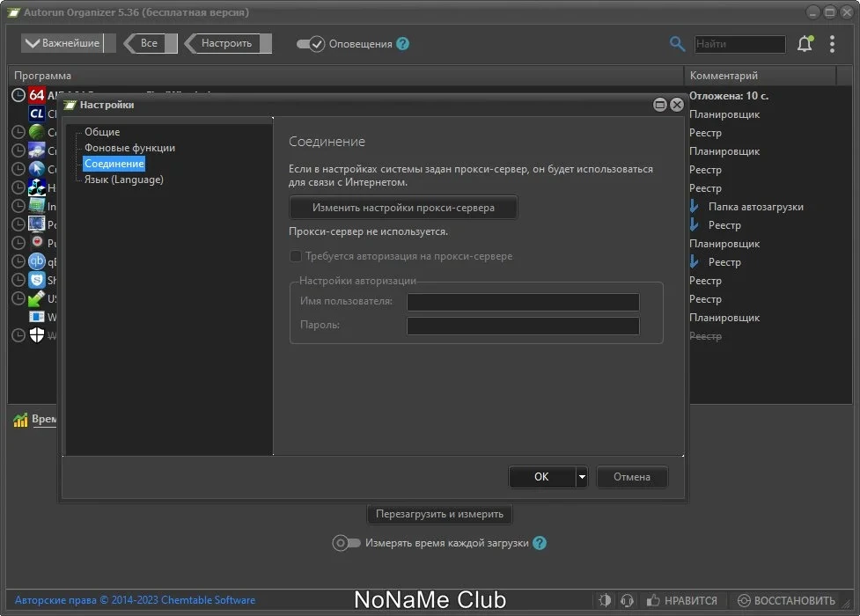Toggle Измерять время каждой загрузки switch
Image resolution: width=860 pixels, height=616 pixels.
click(346, 543)
